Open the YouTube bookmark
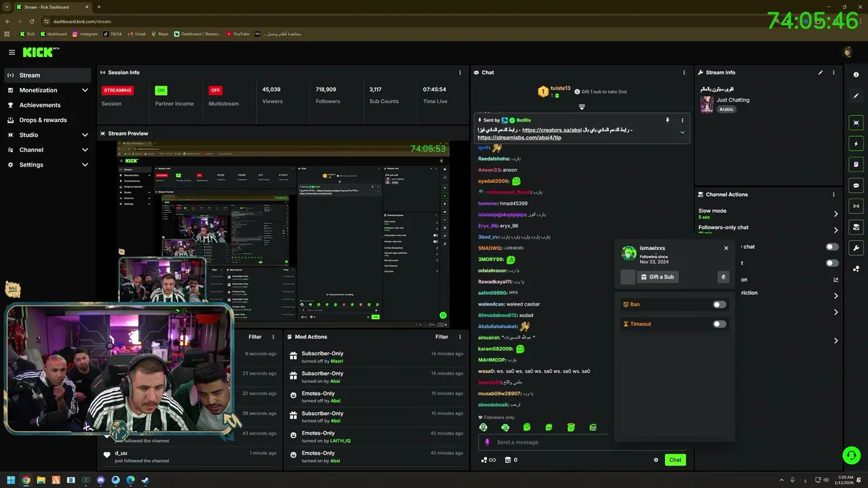 click(x=238, y=34)
